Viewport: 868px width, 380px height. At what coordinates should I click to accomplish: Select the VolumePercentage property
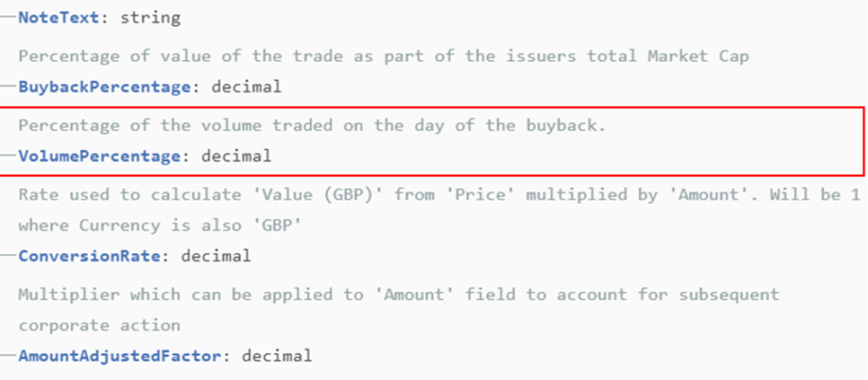[100, 156]
